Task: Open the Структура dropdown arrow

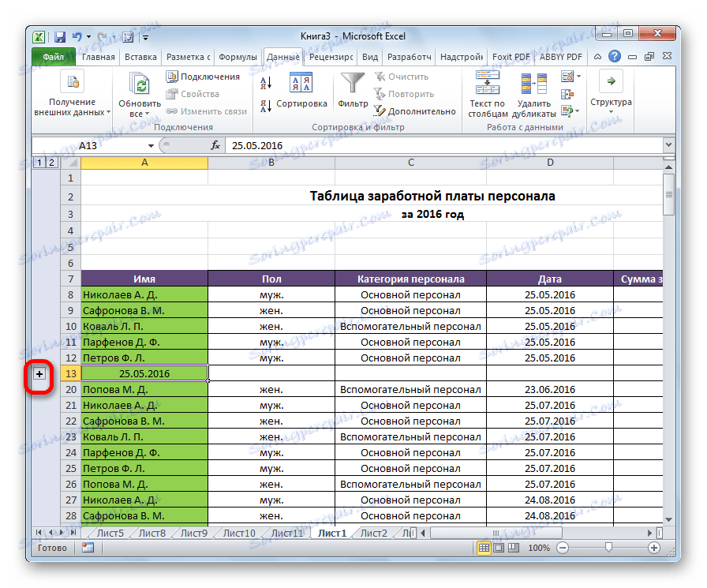Action: click(x=612, y=110)
